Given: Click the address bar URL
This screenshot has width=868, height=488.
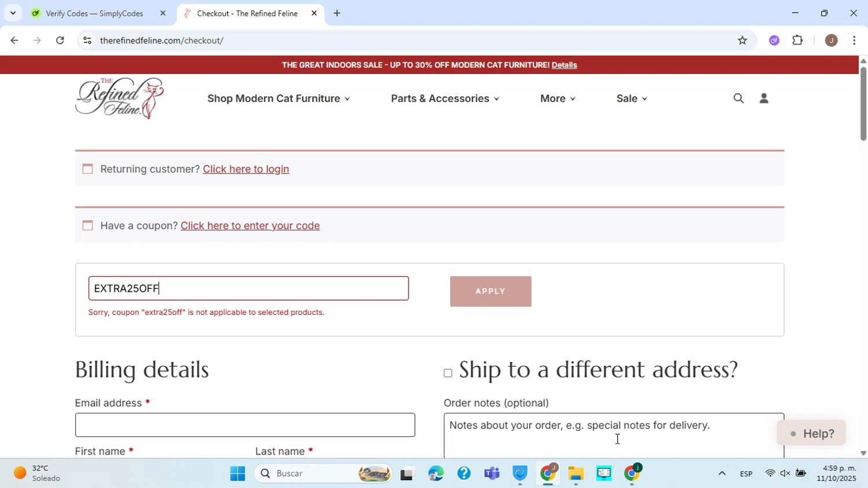Looking at the screenshot, I should point(162,41).
